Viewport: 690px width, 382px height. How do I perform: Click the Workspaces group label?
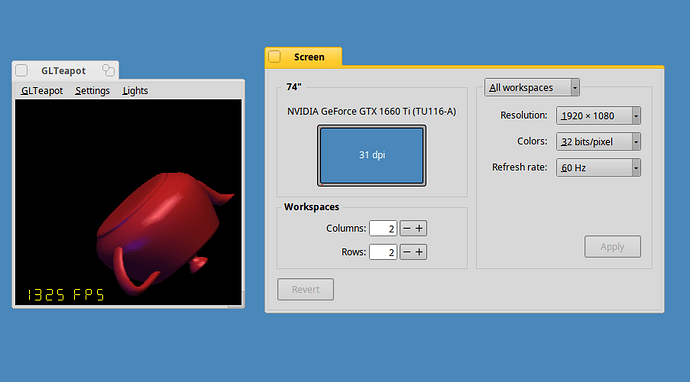(x=312, y=207)
